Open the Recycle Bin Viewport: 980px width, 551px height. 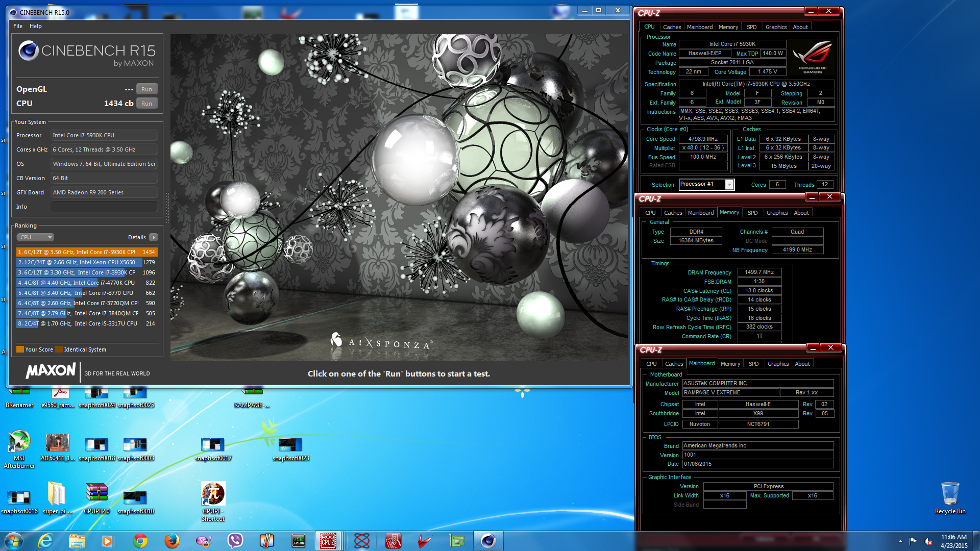click(x=950, y=498)
